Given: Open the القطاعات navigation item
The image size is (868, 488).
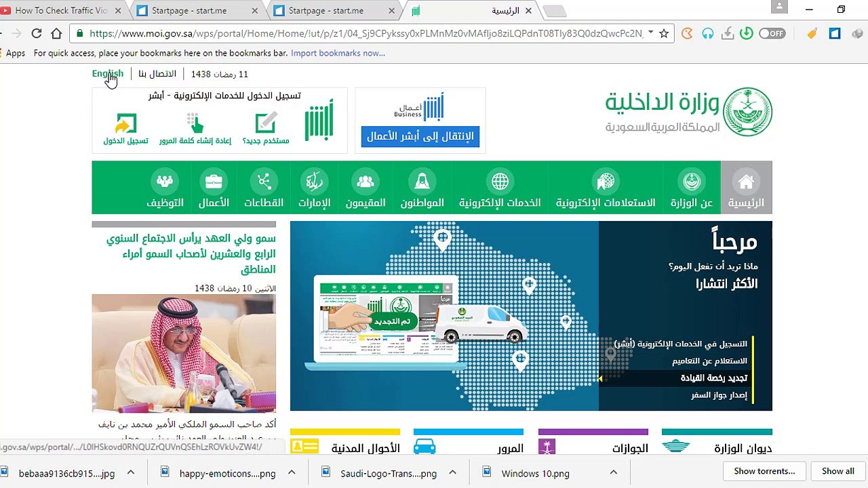Looking at the screenshot, I should pos(264,188).
